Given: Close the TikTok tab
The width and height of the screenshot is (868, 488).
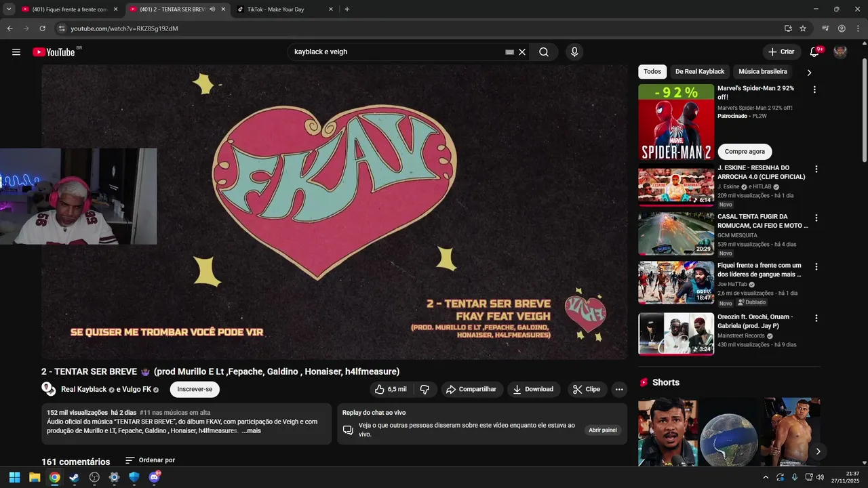Looking at the screenshot, I should [x=331, y=9].
